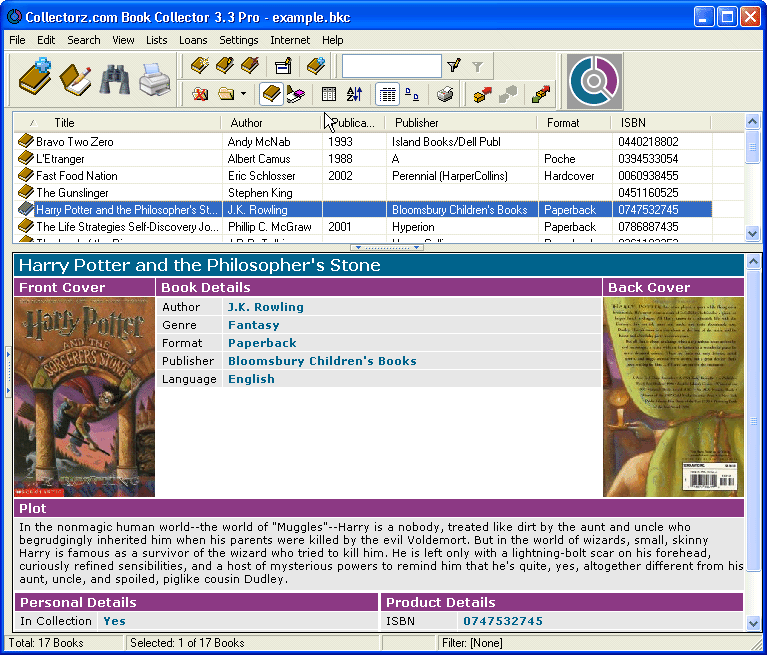The image size is (767, 655).
Task: Click the A-Z sort order icon
Action: pos(354,94)
